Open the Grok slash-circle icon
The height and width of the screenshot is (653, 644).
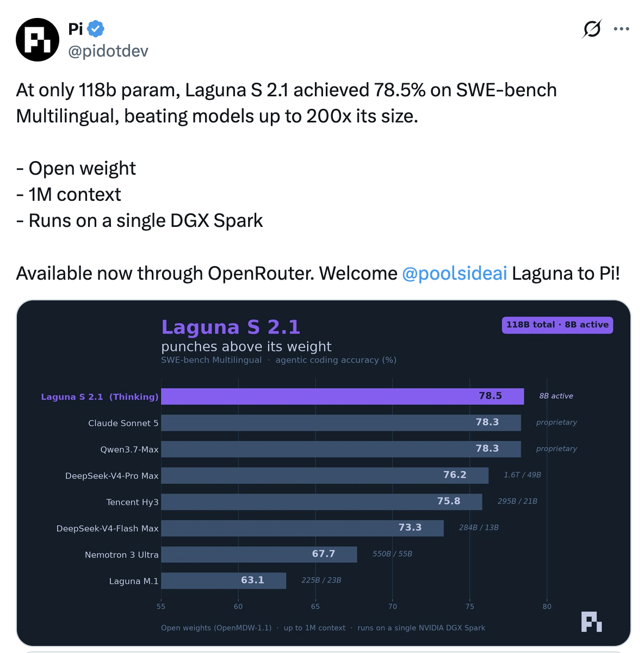(592, 29)
